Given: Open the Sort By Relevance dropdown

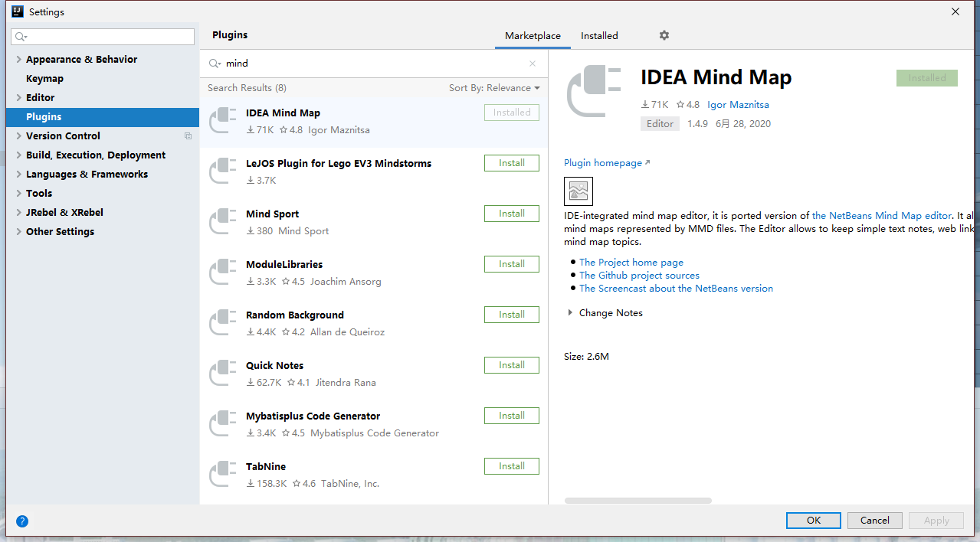Looking at the screenshot, I should [494, 88].
